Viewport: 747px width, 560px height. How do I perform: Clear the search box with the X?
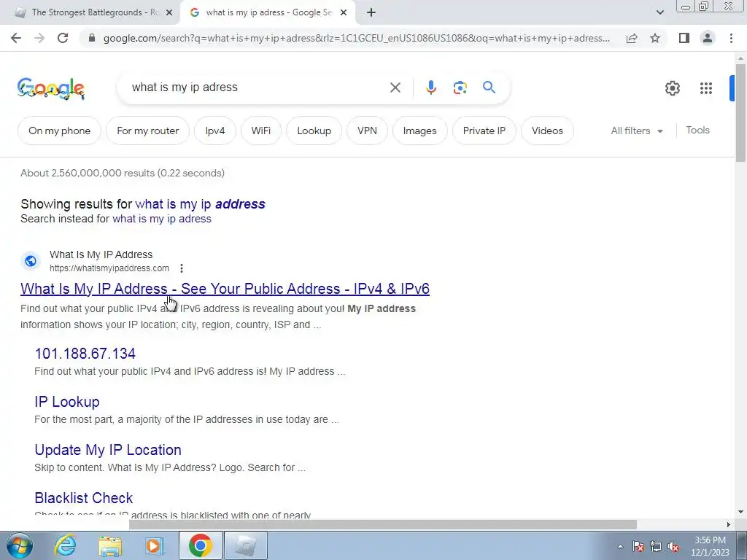click(395, 87)
